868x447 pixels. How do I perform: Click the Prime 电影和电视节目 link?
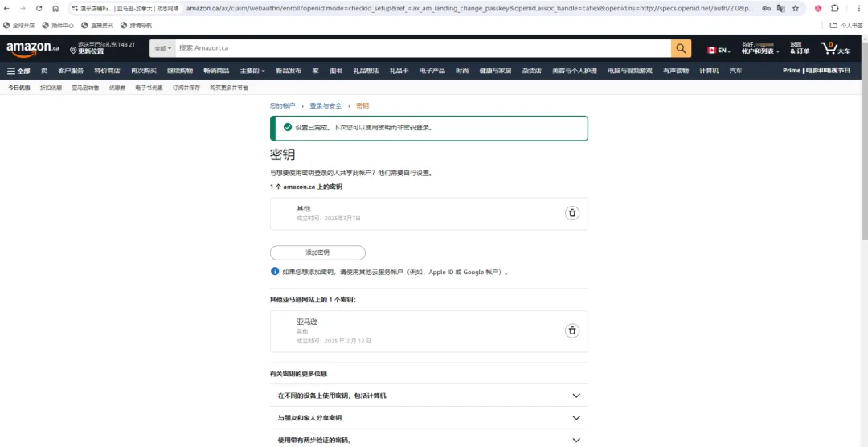pyautogui.click(x=817, y=70)
